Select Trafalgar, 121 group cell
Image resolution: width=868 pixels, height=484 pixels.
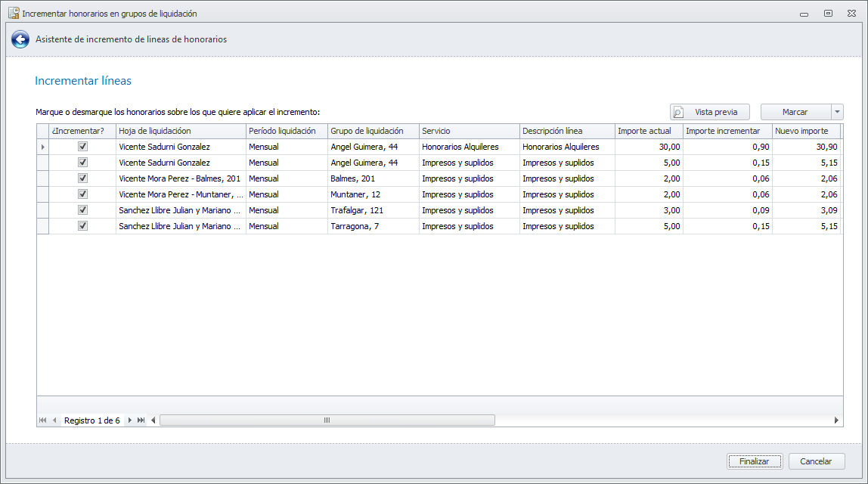[x=373, y=210]
